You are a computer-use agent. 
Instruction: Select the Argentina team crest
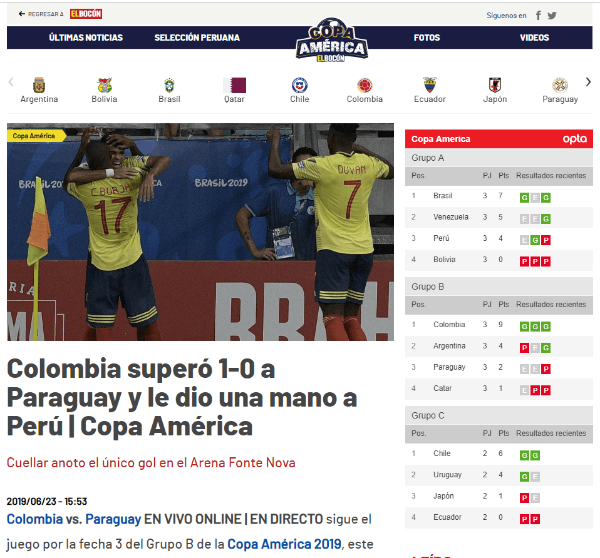39,85
